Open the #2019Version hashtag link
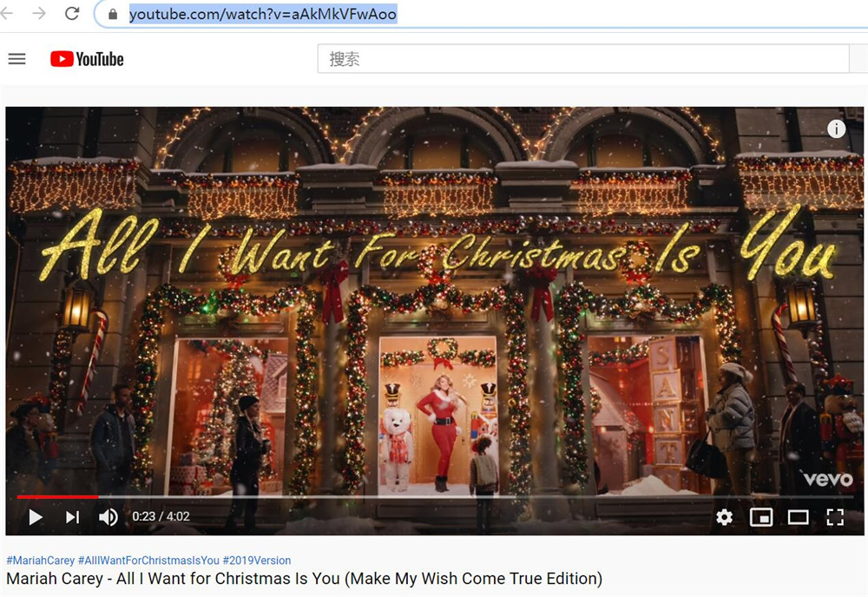Screen dimensions: 868x597 tap(257, 561)
